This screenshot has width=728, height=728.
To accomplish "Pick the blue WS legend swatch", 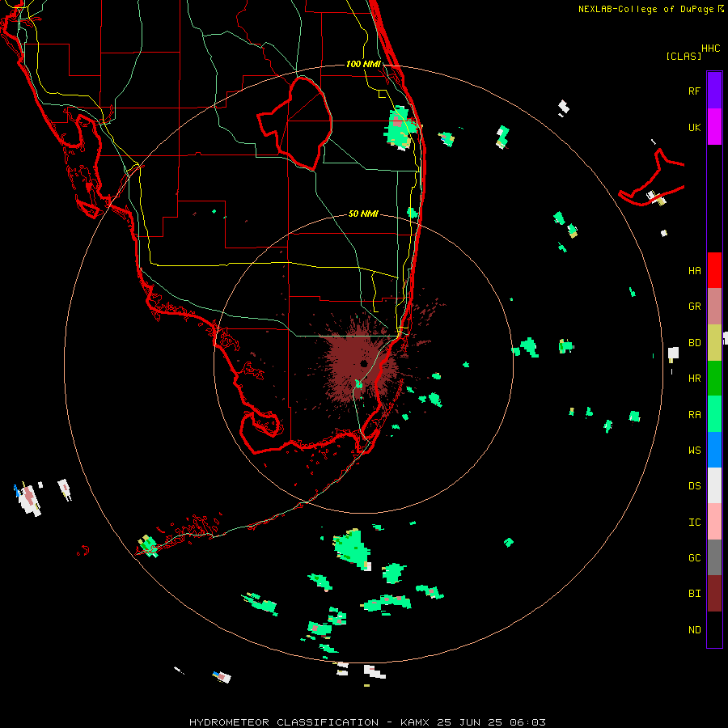I will (x=714, y=450).
